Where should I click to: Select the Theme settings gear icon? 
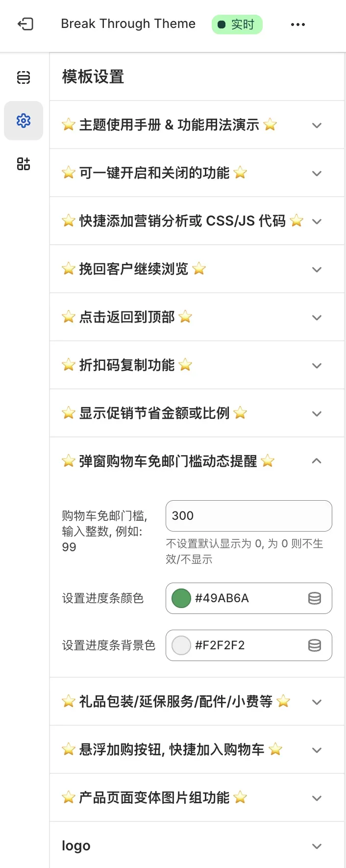click(23, 120)
